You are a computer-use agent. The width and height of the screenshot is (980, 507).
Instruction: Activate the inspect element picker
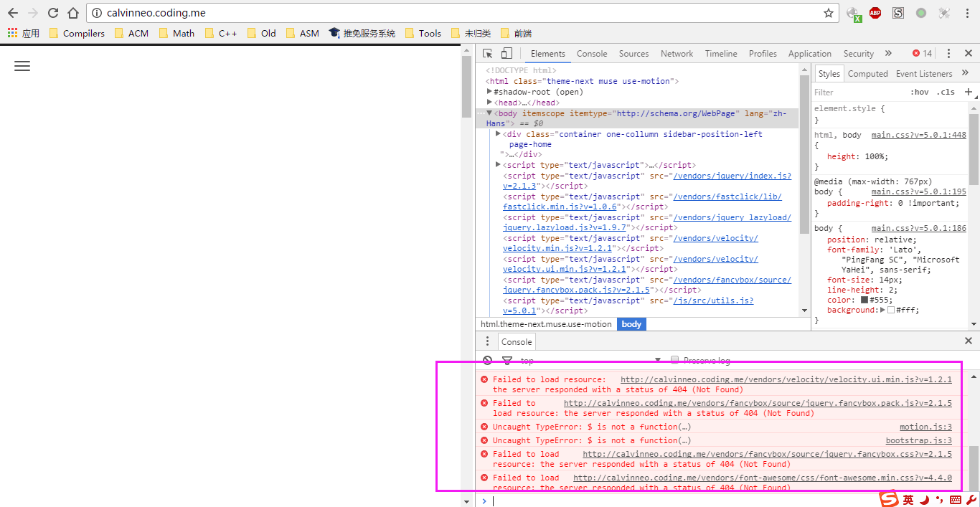click(488, 54)
